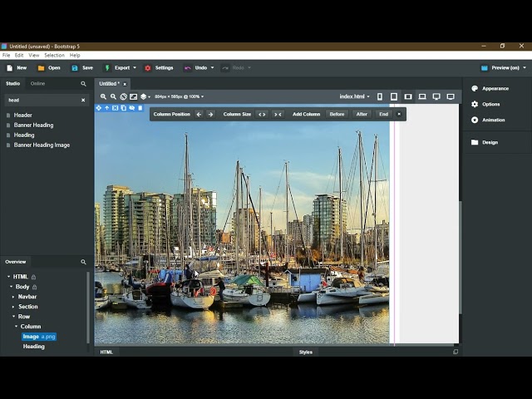Open the Selection menu

pyautogui.click(x=54, y=56)
